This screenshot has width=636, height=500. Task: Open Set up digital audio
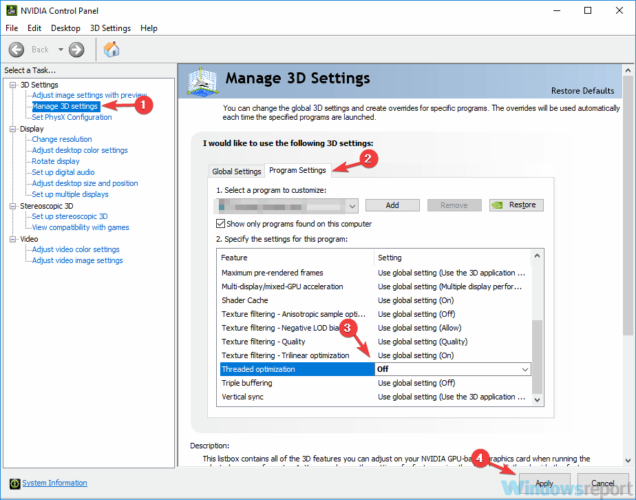(x=63, y=172)
